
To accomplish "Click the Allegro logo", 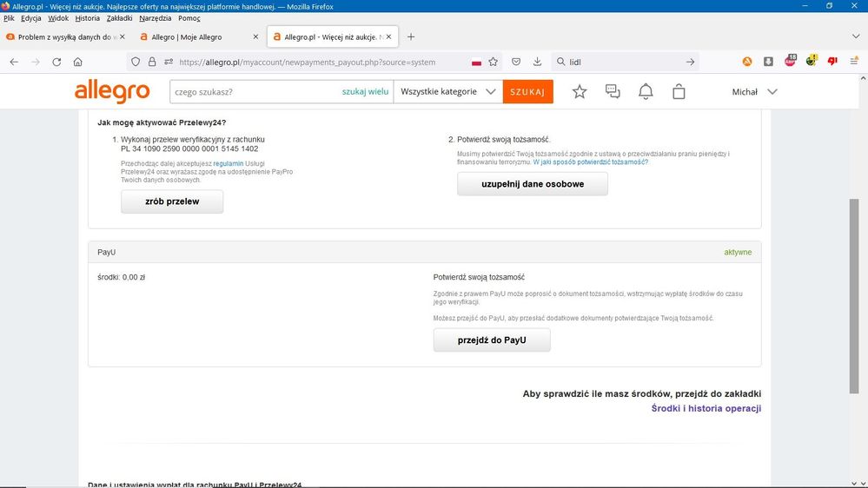I will tap(111, 91).
